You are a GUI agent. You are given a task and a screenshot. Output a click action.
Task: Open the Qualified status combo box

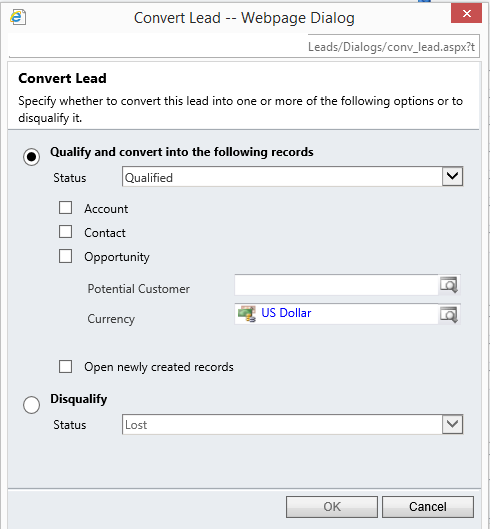pos(292,176)
